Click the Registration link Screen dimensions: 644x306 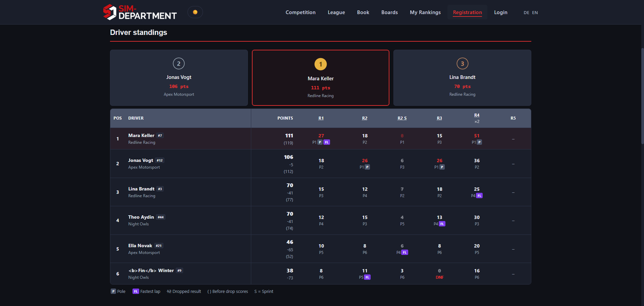point(467,12)
